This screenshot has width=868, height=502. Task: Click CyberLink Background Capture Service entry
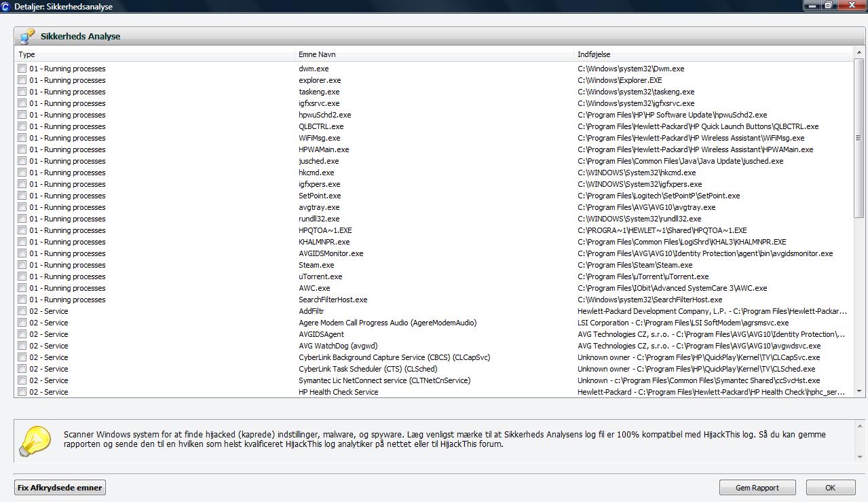[394, 357]
